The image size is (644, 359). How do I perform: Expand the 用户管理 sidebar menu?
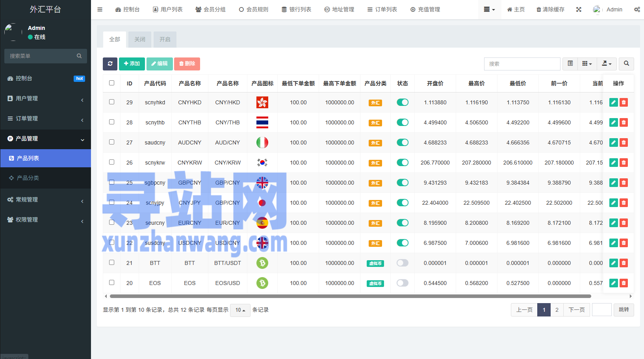pyautogui.click(x=45, y=98)
